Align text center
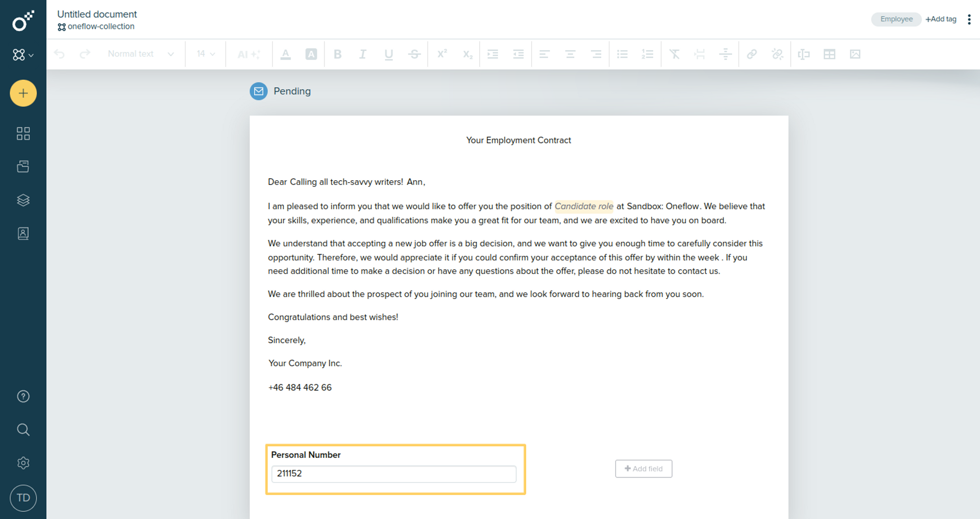Viewport: 980px width, 519px height. click(x=570, y=54)
